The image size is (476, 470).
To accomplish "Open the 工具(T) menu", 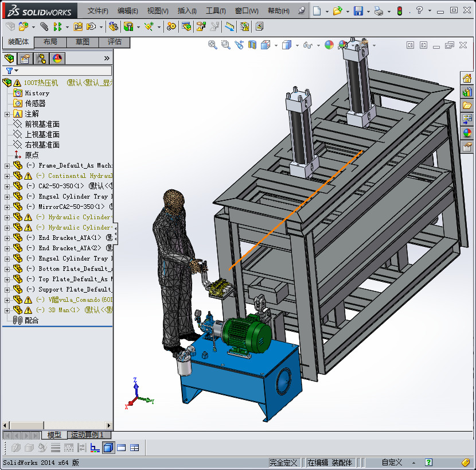I will point(216,11).
